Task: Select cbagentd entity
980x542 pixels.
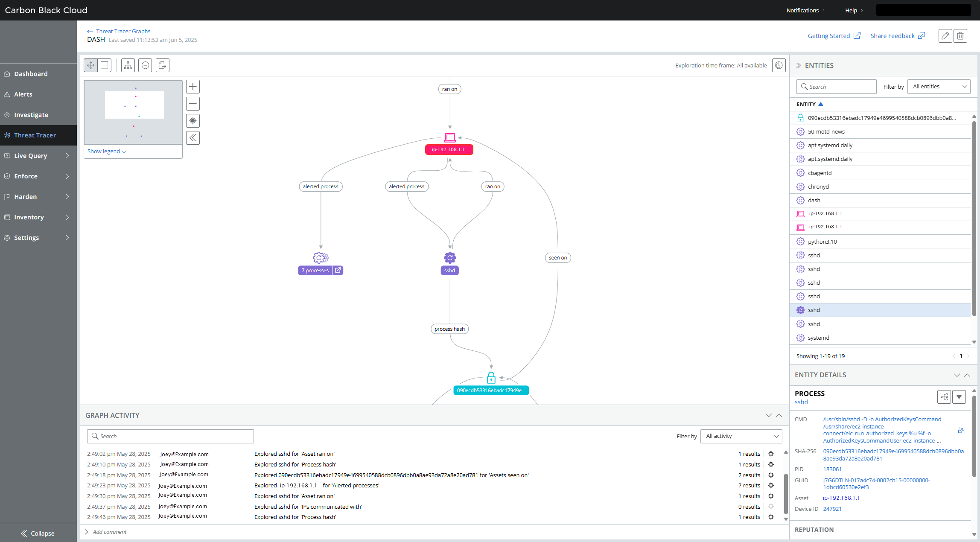Action: point(880,173)
